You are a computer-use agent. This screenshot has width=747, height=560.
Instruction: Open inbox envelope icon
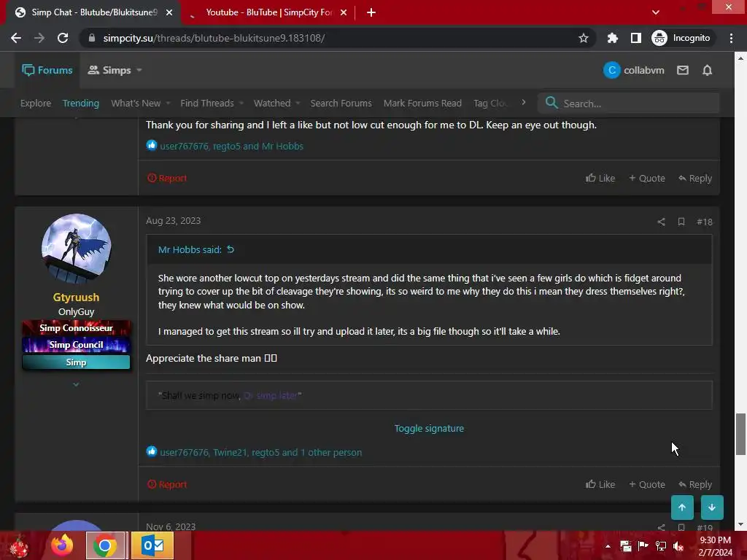[683, 70]
